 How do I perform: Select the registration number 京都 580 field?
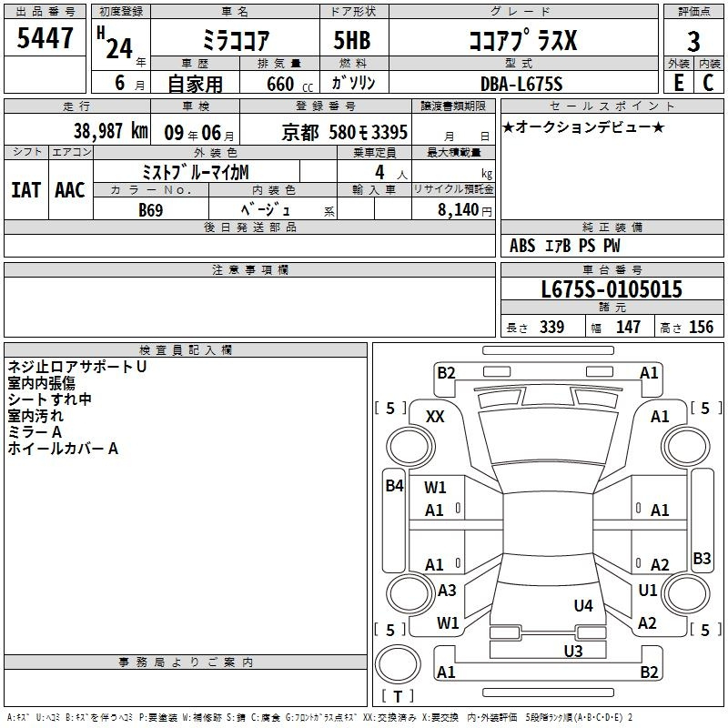[345, 133]
